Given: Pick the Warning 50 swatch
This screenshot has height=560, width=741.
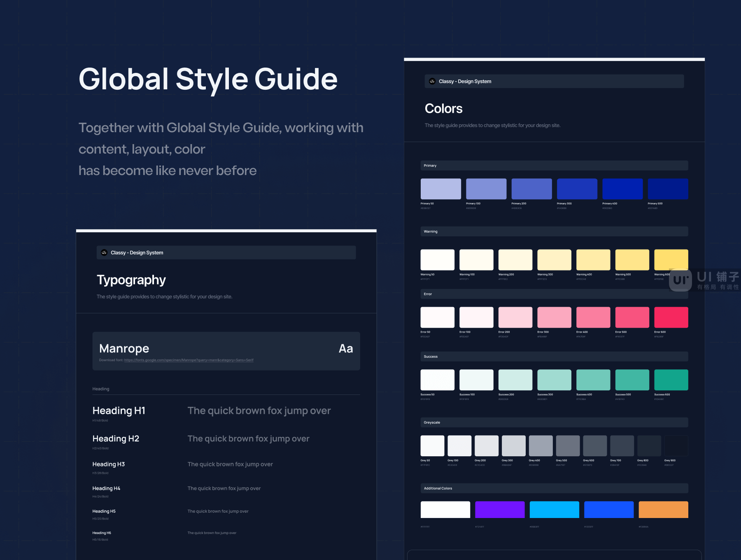Looking at the screenshot, I should coord(438,260).
